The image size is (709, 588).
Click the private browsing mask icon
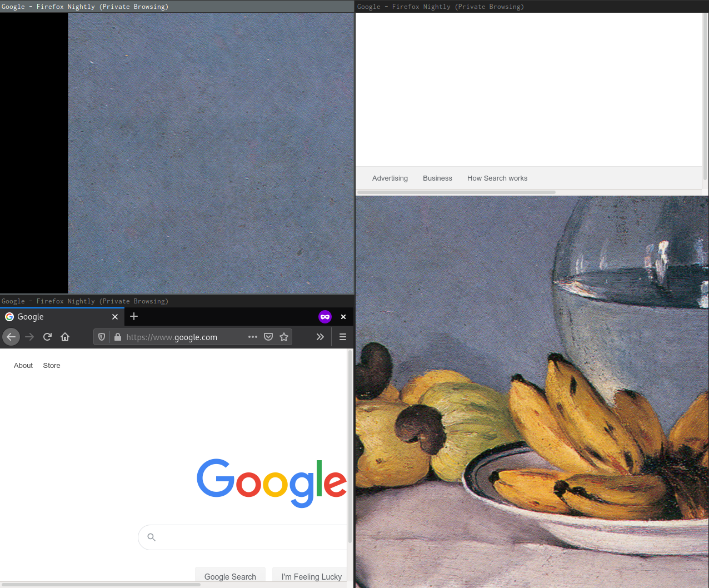(325, 316)
